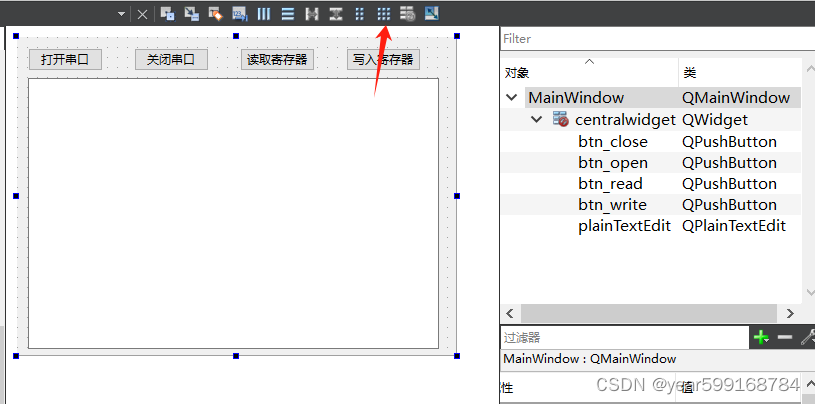Image resolution: width=815 pixels, height=404 pixels.
Task: Switch to Edit Tab Order mode
Action: click(239, 14)
